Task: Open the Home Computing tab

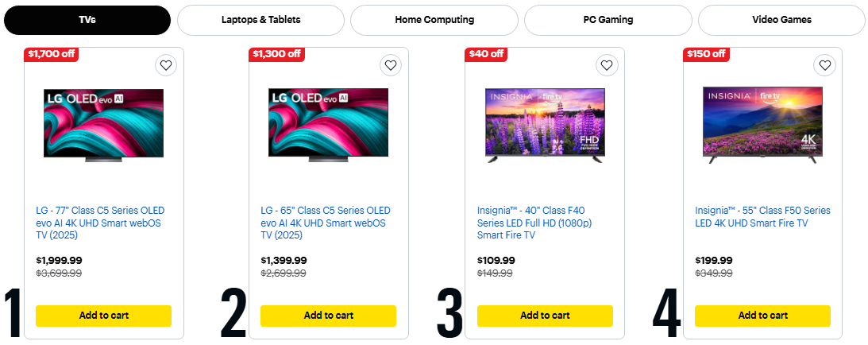Action: pos(434,20)
